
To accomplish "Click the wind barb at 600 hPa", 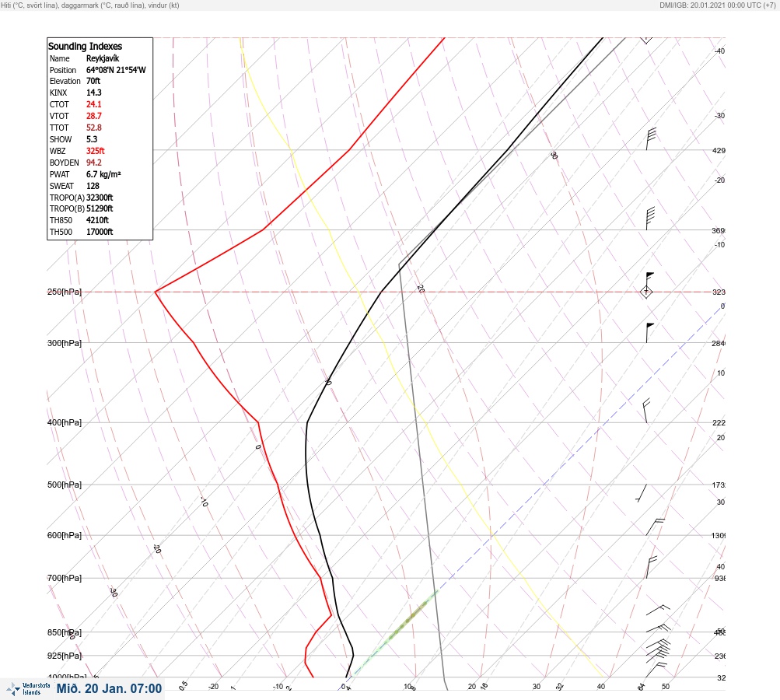I will point(655,527).
